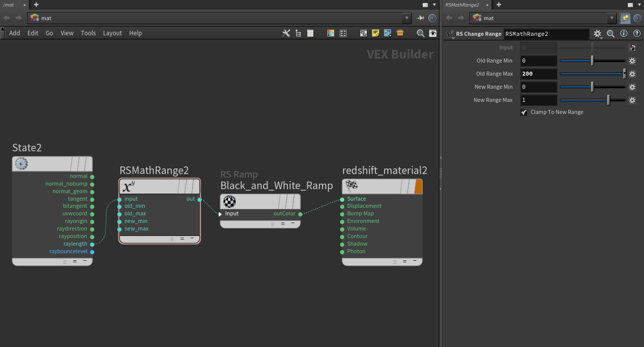Click the checkered ball icon on ramp node
644x347 pixels.
[x=229, y=202]
